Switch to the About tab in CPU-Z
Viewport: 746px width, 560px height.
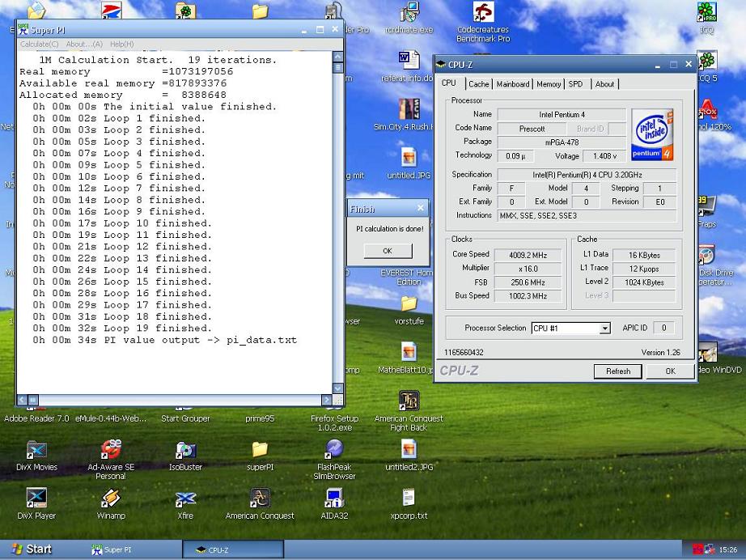coord(604,84)
